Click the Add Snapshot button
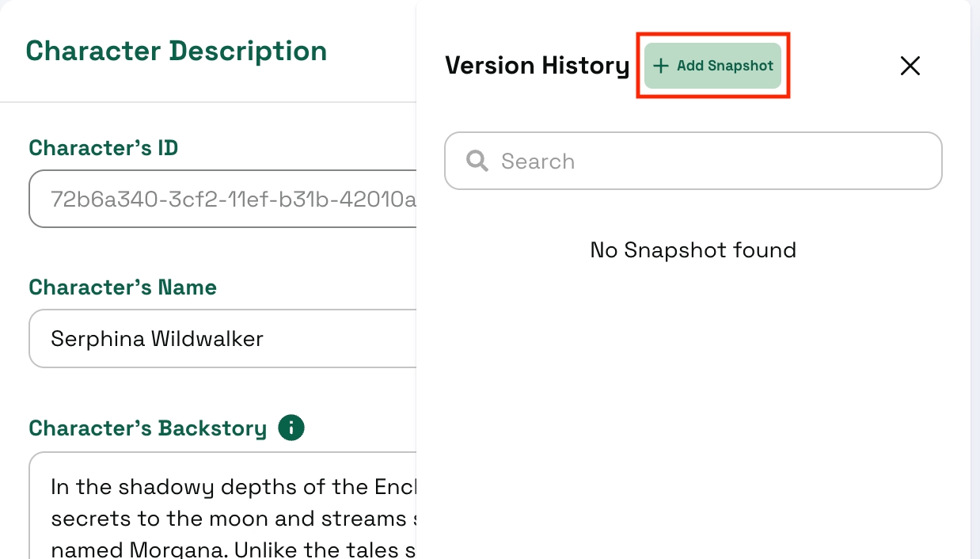980x559 pixels. tap(713, 66)
